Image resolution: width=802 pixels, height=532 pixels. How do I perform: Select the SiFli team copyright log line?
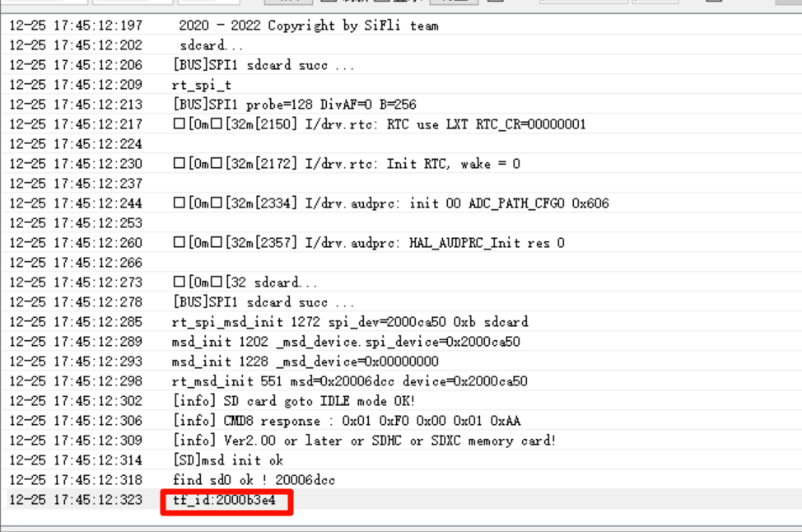point(308,26)
